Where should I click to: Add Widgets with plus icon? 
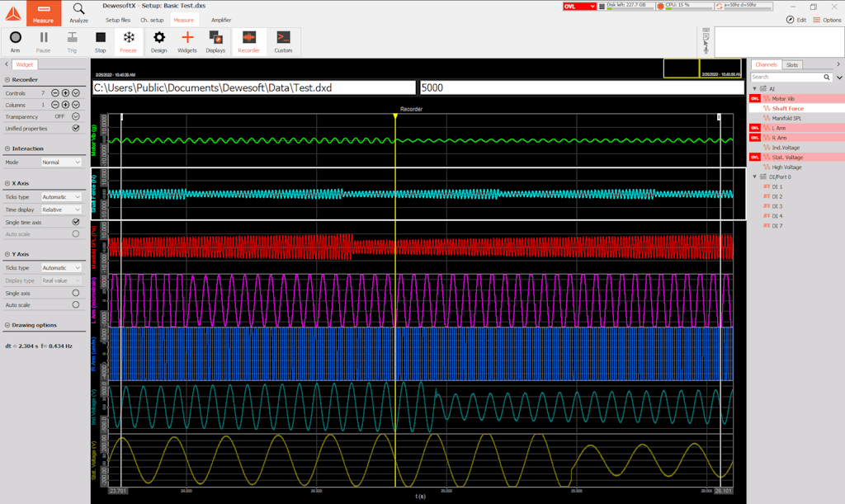pyautogui.click(x=187, y=38)
